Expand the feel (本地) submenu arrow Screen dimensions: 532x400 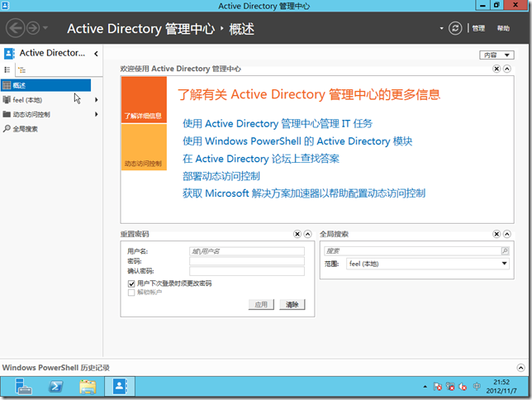point(97,100)
